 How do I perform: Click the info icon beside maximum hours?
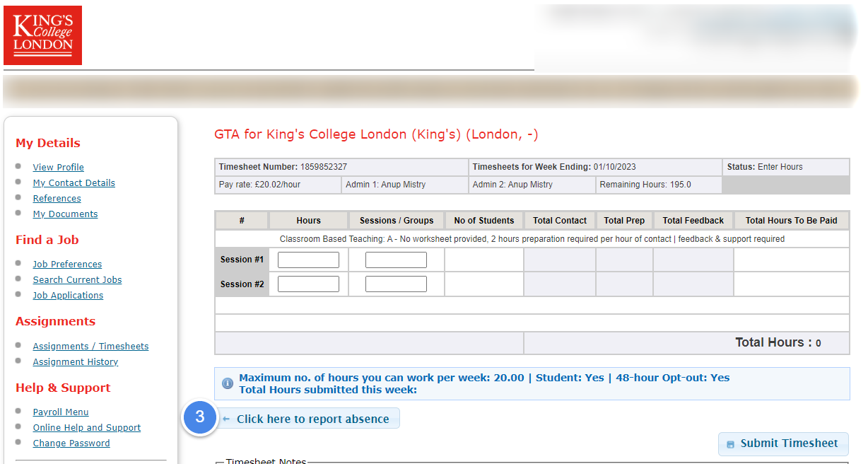228,383
